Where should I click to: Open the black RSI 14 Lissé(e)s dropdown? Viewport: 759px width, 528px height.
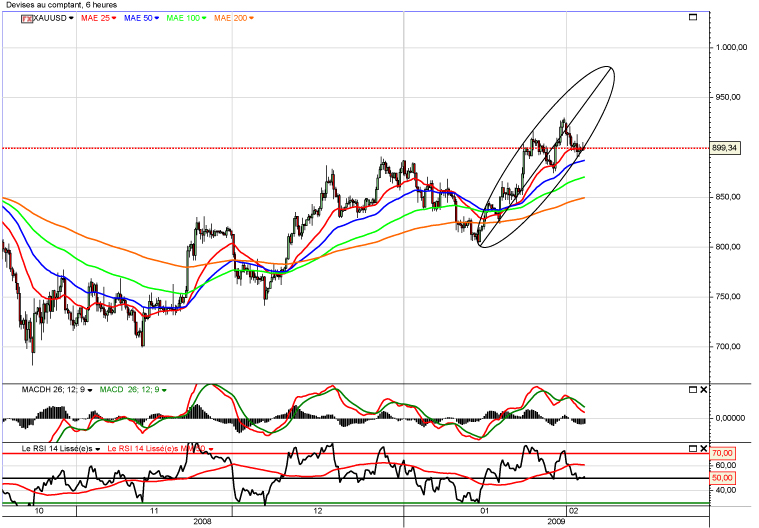coord(98,449)
